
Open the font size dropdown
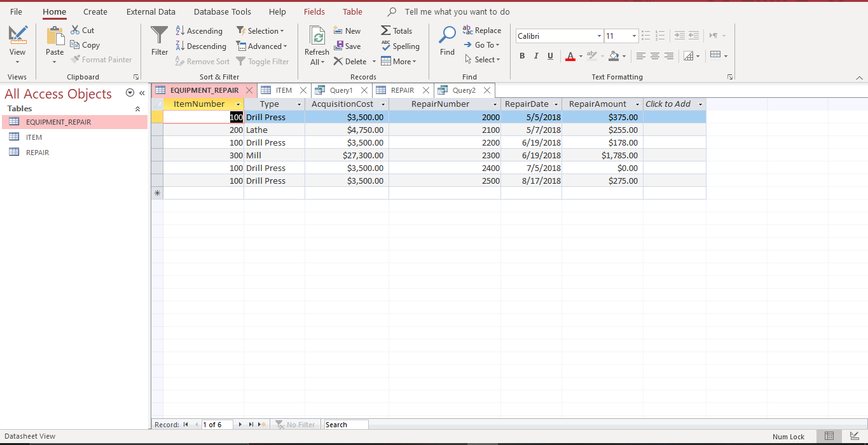(x=633, y=36)
